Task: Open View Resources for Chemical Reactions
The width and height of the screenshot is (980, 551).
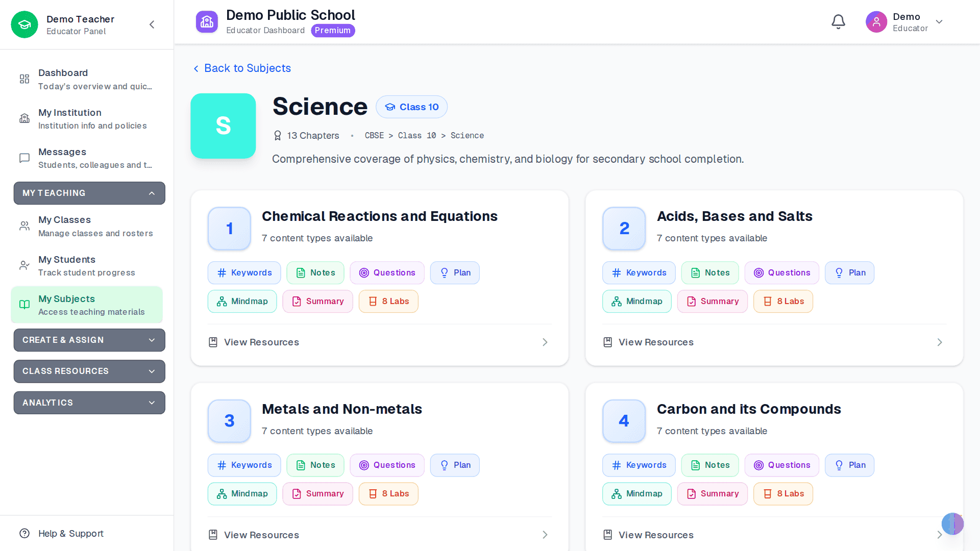Action: (x=379, y=342)
